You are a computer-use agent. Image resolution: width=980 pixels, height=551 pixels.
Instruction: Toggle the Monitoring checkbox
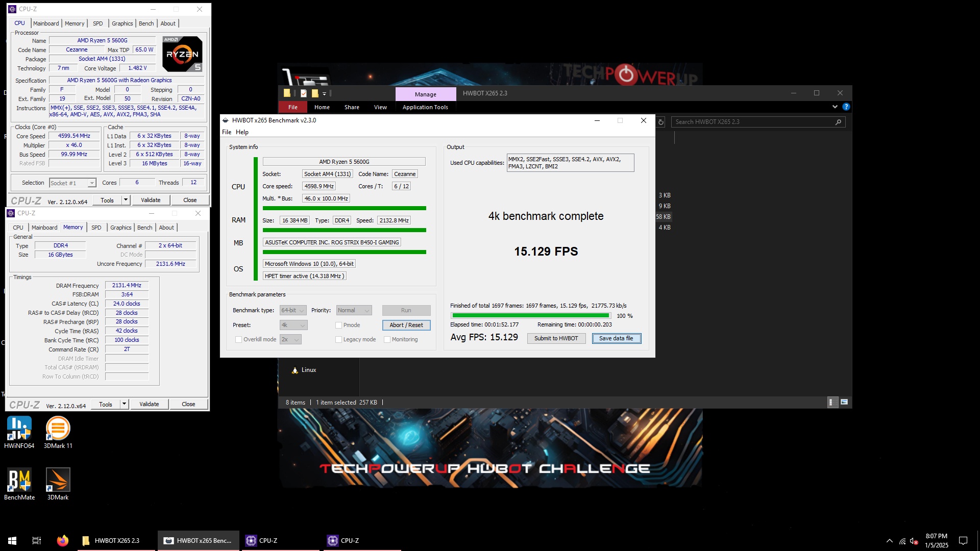point(387,339)
